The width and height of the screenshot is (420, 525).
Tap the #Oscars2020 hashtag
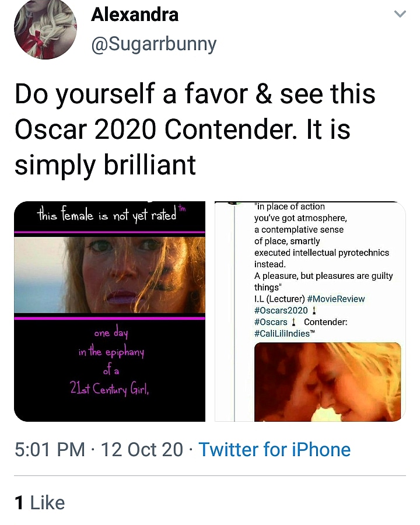pyautogui.click(x=281, y=310)
